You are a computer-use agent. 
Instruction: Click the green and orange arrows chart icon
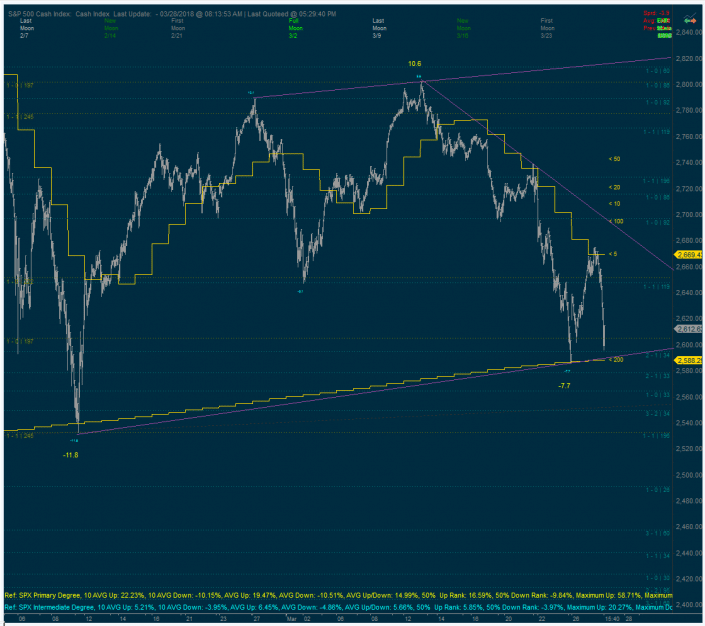689,19
